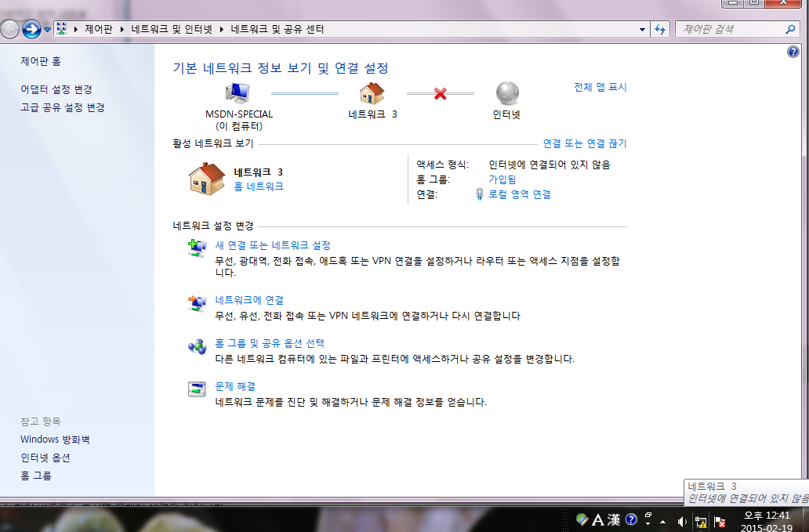809x532 pixels.
Task: Open the address bar history dropdown arrow
Action: (642, 30)
